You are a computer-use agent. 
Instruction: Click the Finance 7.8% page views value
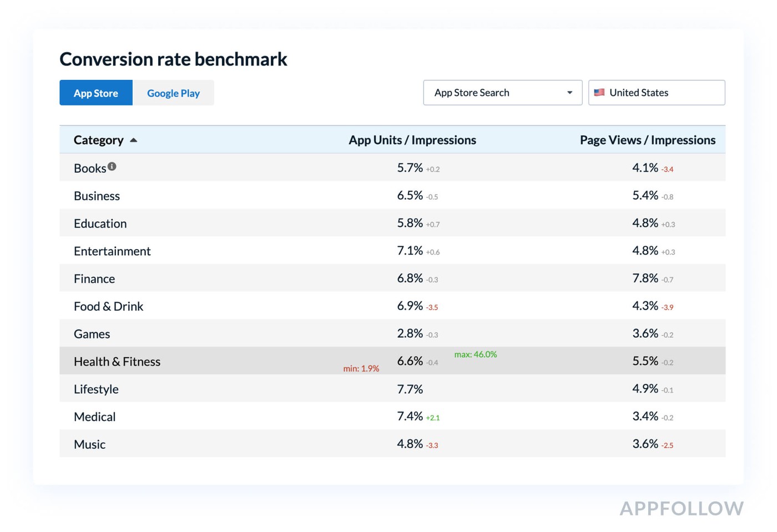[645, 278]
